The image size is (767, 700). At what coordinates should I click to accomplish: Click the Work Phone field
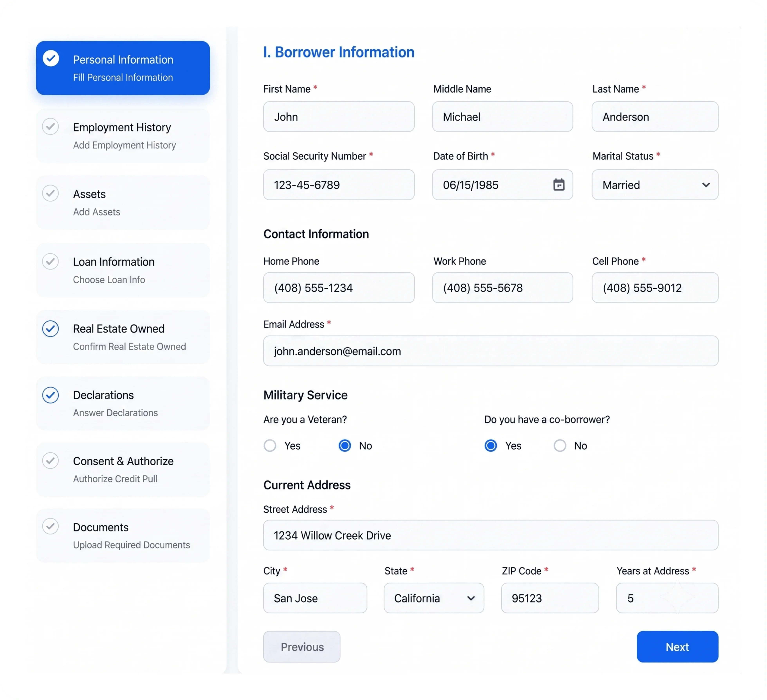click(502, 287)
